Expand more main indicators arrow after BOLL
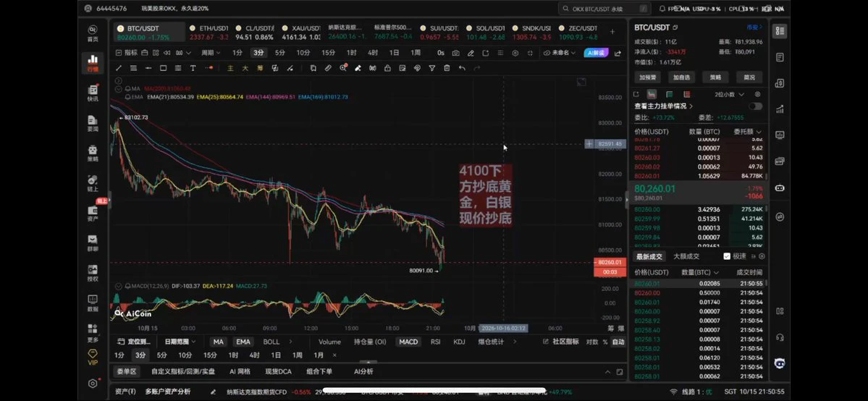Screen dimensions: 868x401 coord(290,342)
